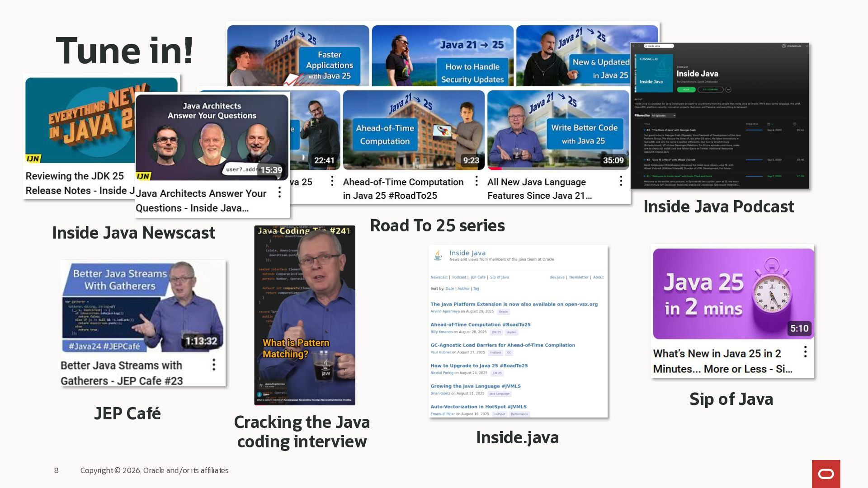The height and width of the screenshot is (488, 868).
Task: Click progress bar of State of Java episode
Action: click(x=754, y=130)
